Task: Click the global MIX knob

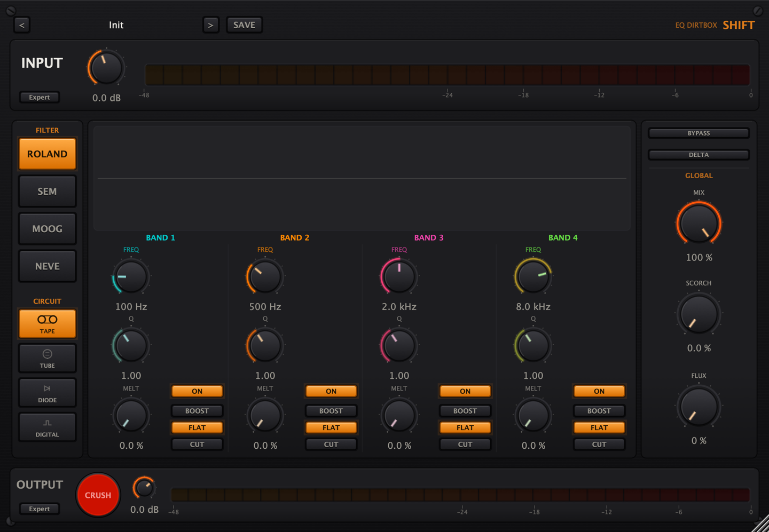Action: [699, 223]
